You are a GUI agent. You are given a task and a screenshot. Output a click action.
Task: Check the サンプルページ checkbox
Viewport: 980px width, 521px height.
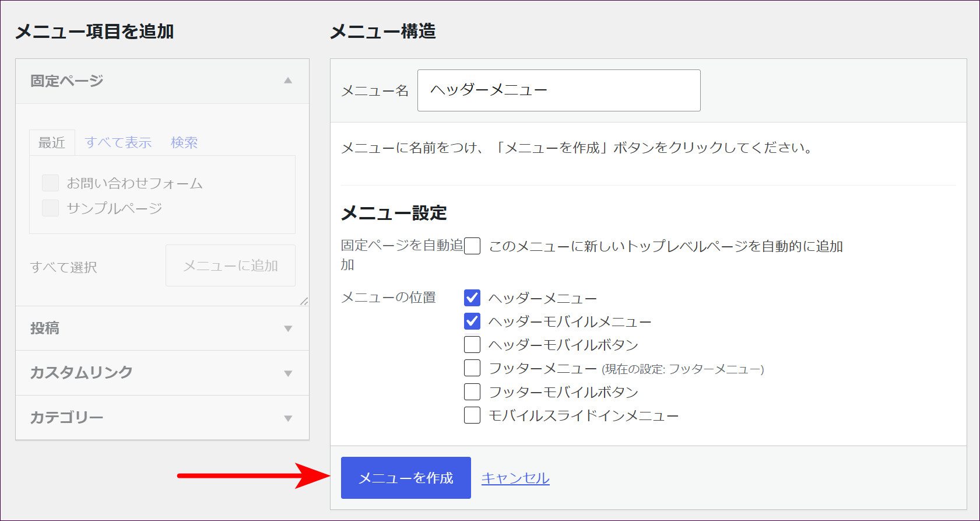point(50,208)
